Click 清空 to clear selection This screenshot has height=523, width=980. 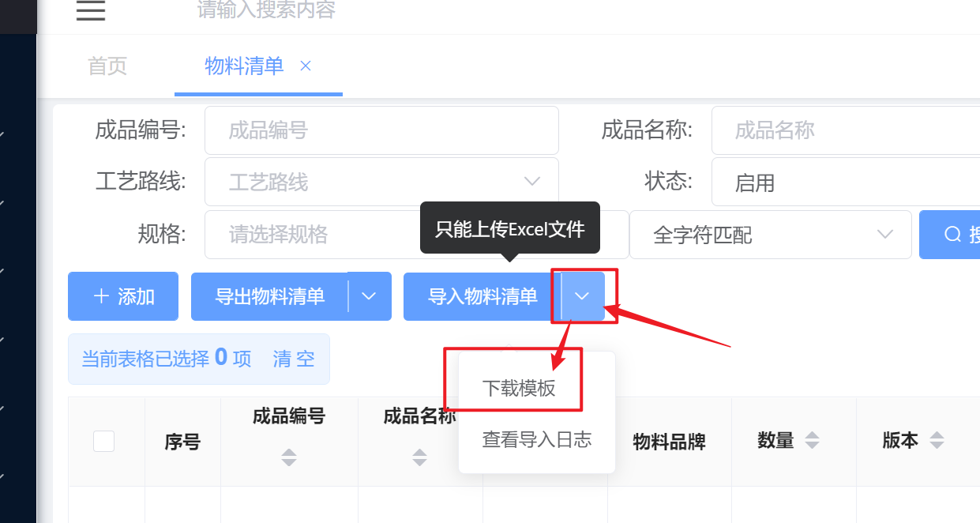(294, 359)
